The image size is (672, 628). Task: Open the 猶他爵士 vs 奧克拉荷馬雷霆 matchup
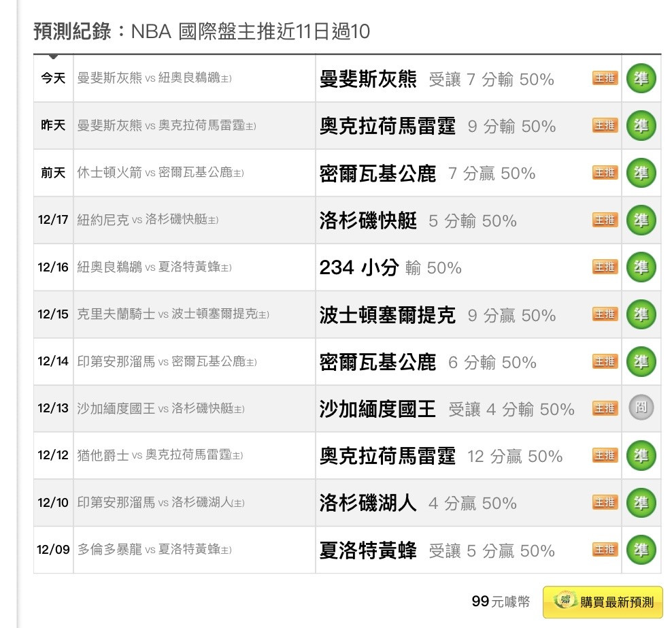pos(160,455)
